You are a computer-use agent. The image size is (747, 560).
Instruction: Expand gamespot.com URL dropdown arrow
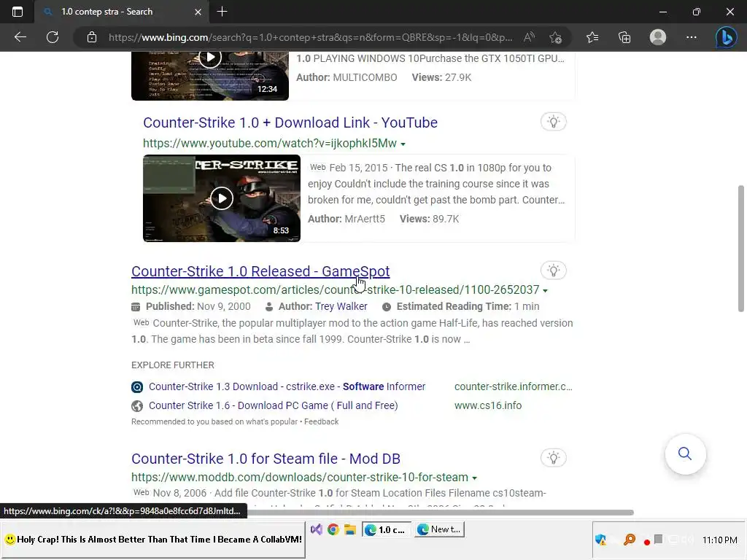546,290
